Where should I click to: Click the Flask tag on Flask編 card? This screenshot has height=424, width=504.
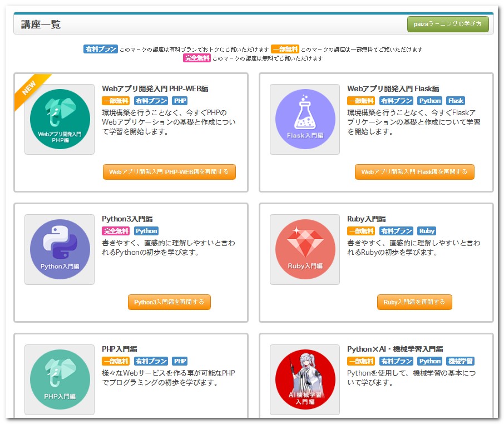tap(456, 101)
